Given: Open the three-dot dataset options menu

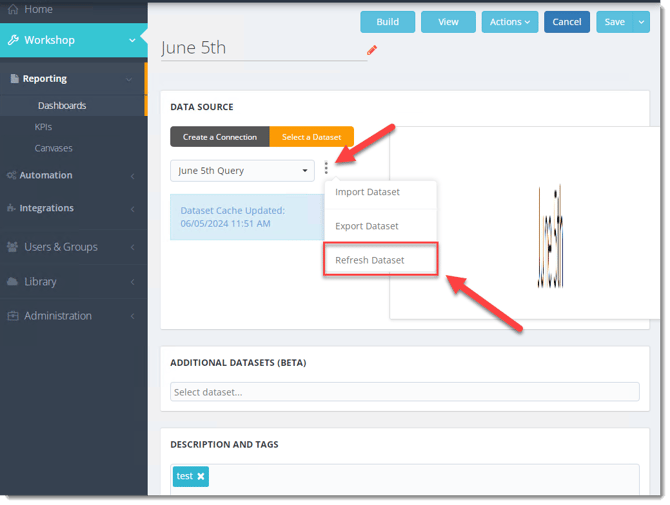Looking at the screenshot, I should coord(326,170).
